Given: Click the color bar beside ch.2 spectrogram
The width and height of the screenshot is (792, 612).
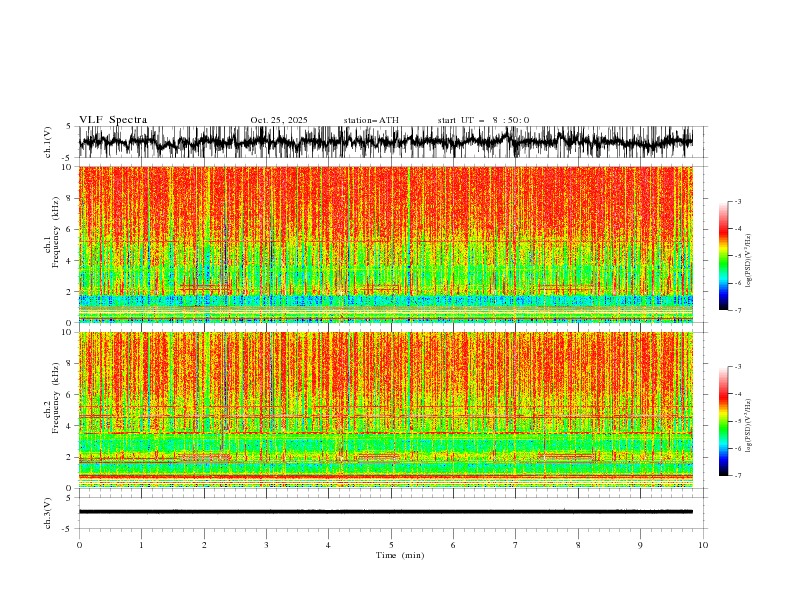Looking at the screenshot, I should click(723, 421).
